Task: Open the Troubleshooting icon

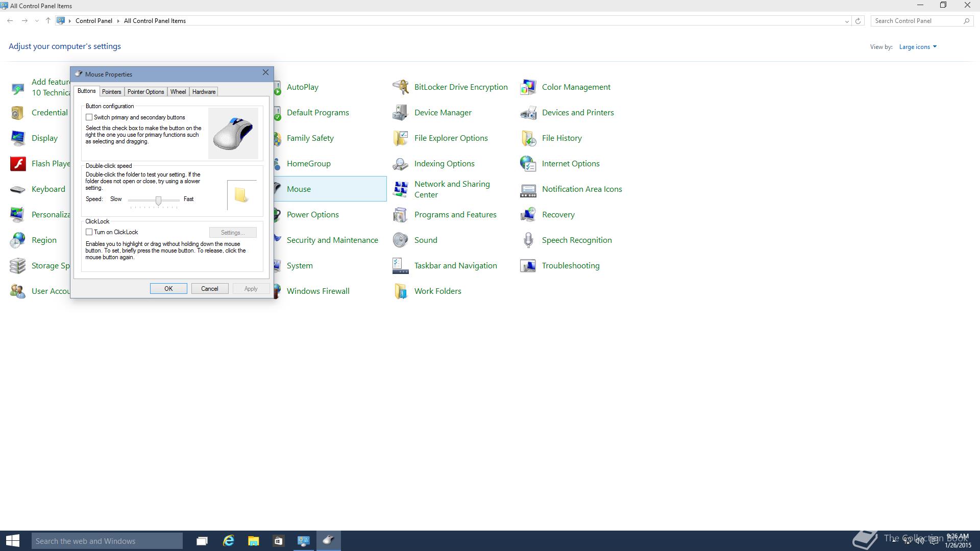Action: [x=528, y=265]
